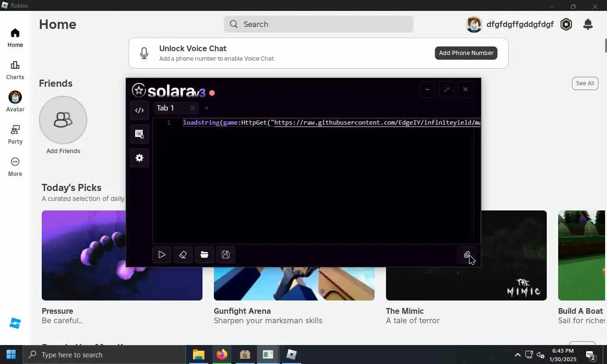Clear the editor with eraser icon
This screenshot has width=607, height=364.
coord(183,255)
